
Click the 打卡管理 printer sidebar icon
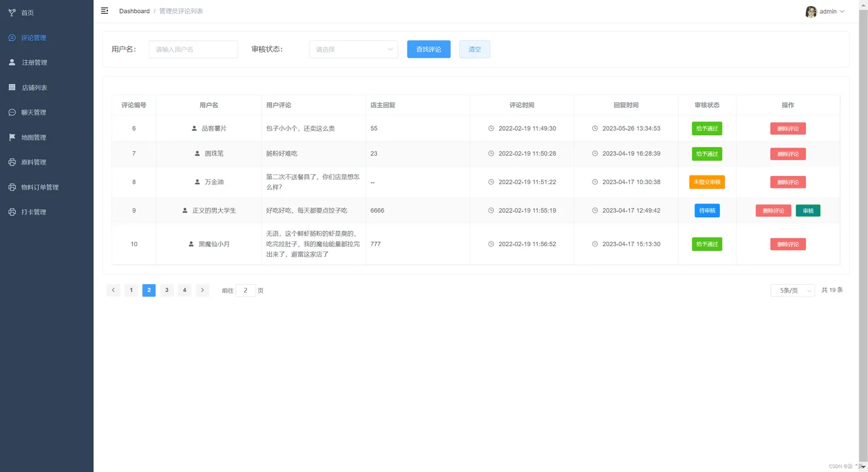tap(12, 212)
